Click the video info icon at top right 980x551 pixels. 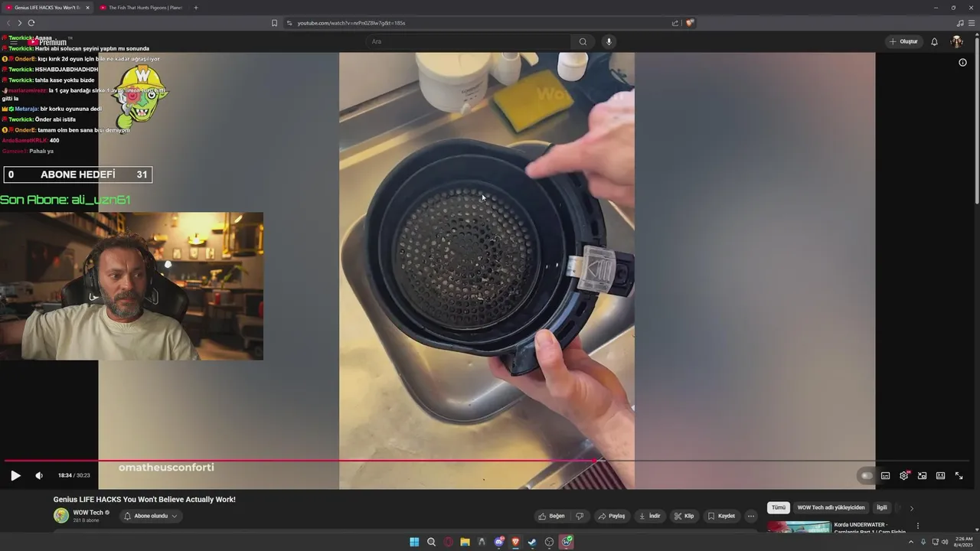[x=962, y=63]
